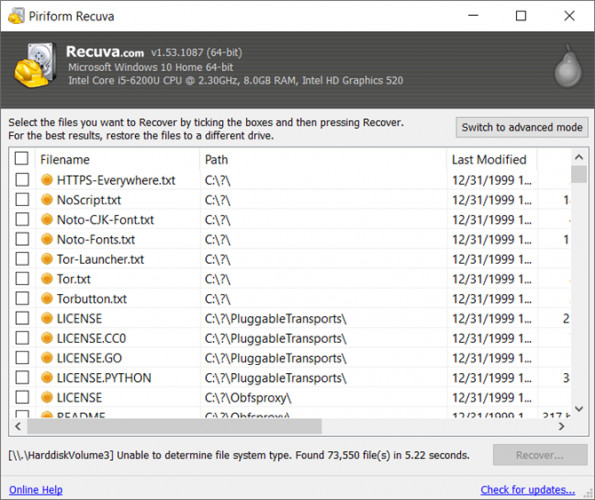Sort by Last Modified column header
Image resolution: width=595 pixels, height=500 pixels.
pyautogui.click(x=491, y=159)
